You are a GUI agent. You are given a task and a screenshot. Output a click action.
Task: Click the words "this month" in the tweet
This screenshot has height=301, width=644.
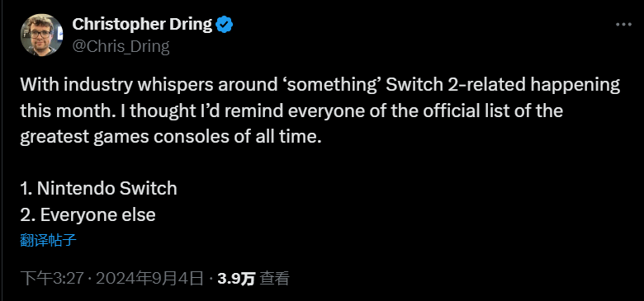click(65, 111)
